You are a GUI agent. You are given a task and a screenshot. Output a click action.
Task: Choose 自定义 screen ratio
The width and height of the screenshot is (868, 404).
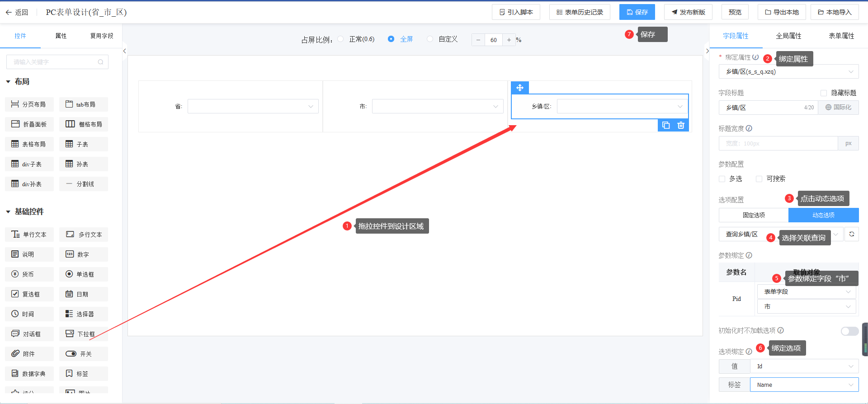point(430,39)
